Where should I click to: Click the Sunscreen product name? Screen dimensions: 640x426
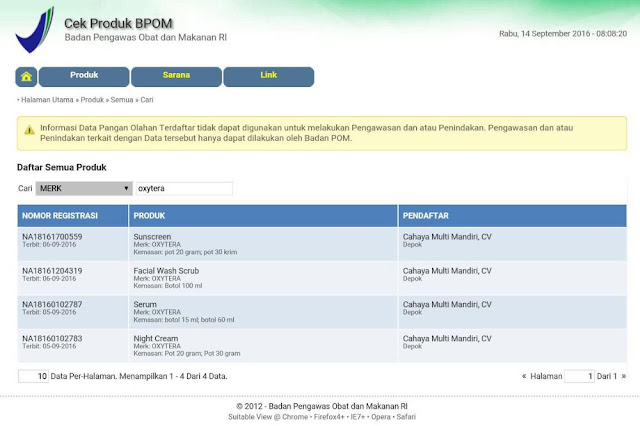(x=152, y=237)
